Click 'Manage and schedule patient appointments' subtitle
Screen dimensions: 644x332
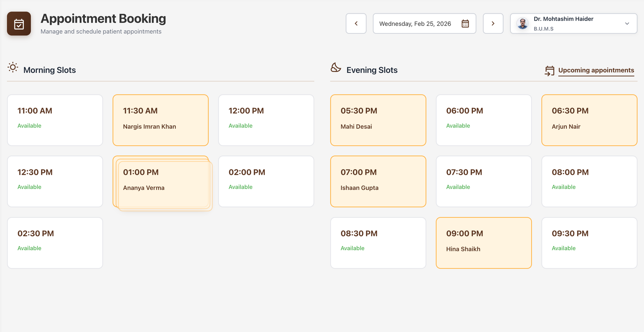(x=101, y=31)
